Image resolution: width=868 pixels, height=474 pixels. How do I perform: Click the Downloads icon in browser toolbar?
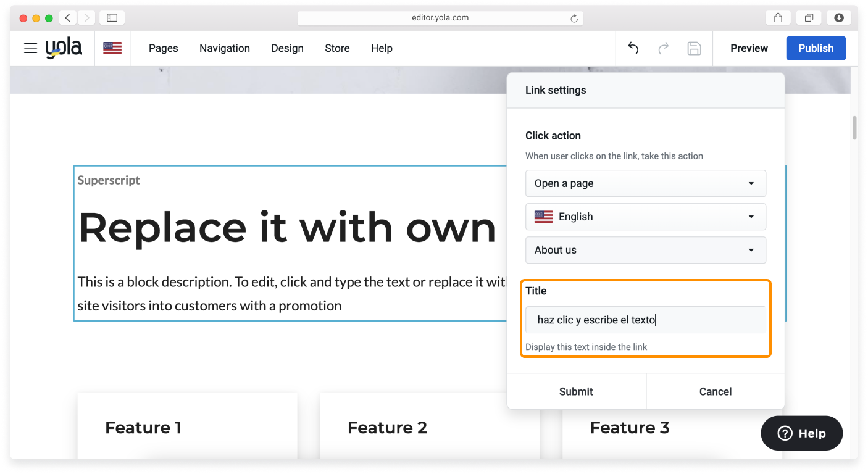pos(840,17)
